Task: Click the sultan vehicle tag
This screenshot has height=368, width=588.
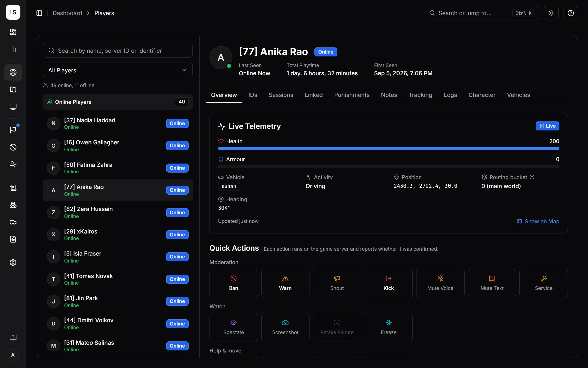Action: (x=229, y=186)
